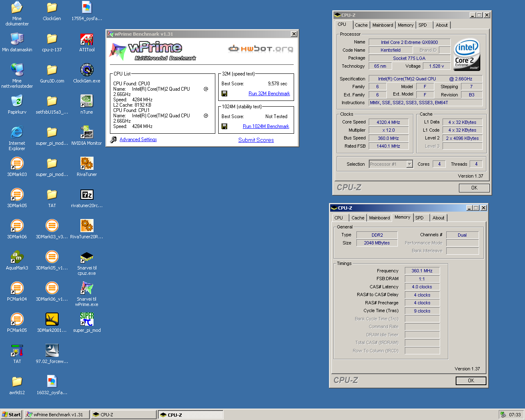
Task: Click the memory Size field 2048 MBytes
Action: (377, 243)
